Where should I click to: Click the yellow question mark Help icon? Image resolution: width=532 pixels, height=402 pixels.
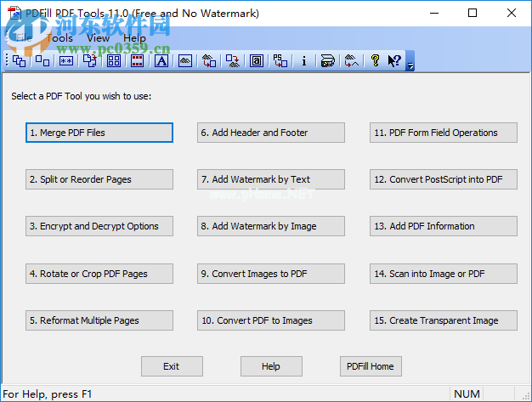(x=376, y=60)
